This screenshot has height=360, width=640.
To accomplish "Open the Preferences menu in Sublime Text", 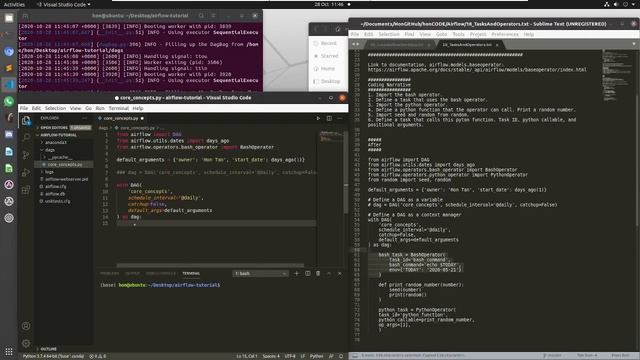I will click(x=505, y=34).
